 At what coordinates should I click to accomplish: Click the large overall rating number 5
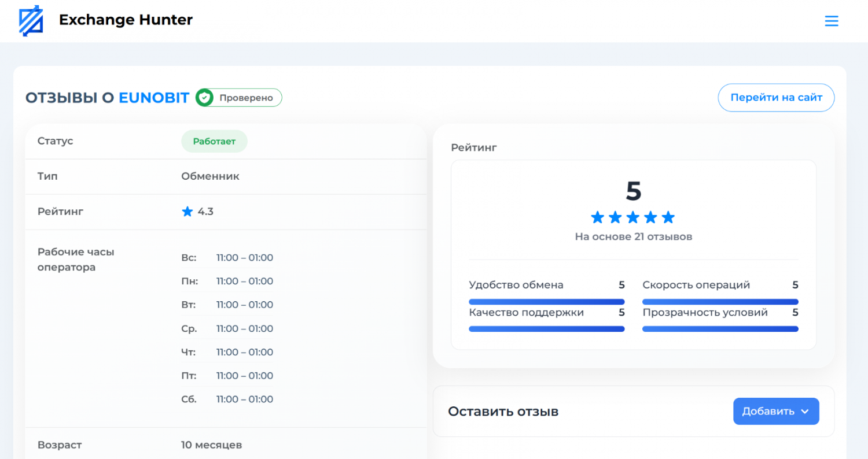[x=634, y=191]
